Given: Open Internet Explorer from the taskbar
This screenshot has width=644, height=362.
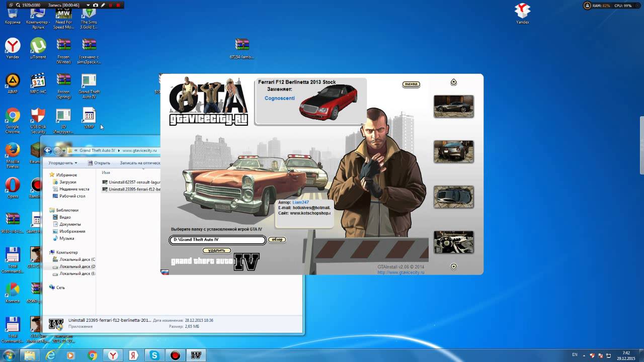Looking at the screenshot, I should pyautogui.click(x=50, y=355).
